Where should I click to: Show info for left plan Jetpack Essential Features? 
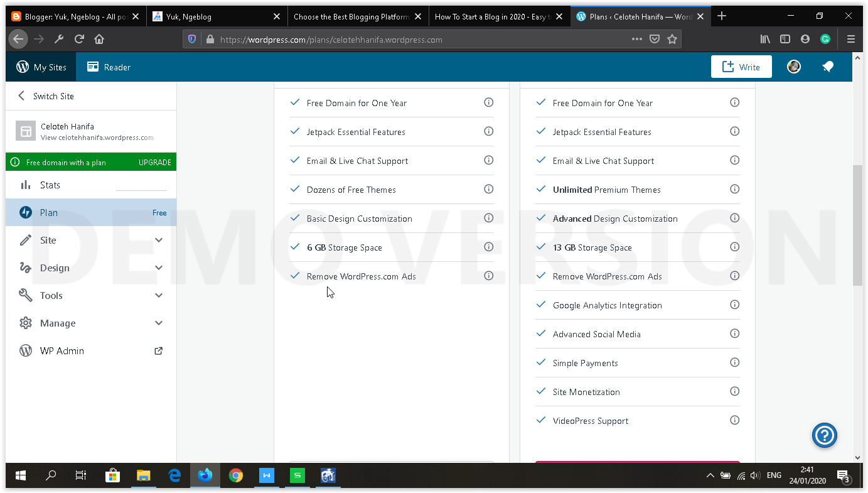489,131
